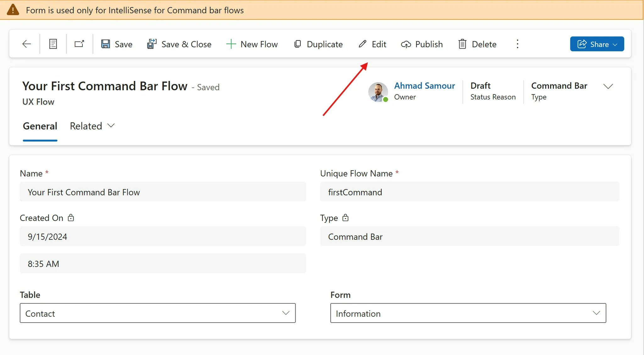Click the Unique Flow Name field
This screenshot has width=644, height=355.
[469, 192]
